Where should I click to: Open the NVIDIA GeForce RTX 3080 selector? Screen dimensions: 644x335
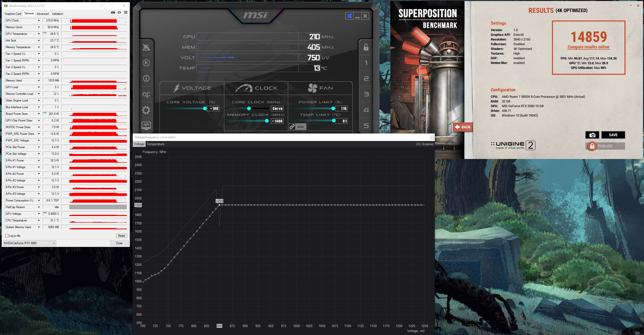(30, 243)
